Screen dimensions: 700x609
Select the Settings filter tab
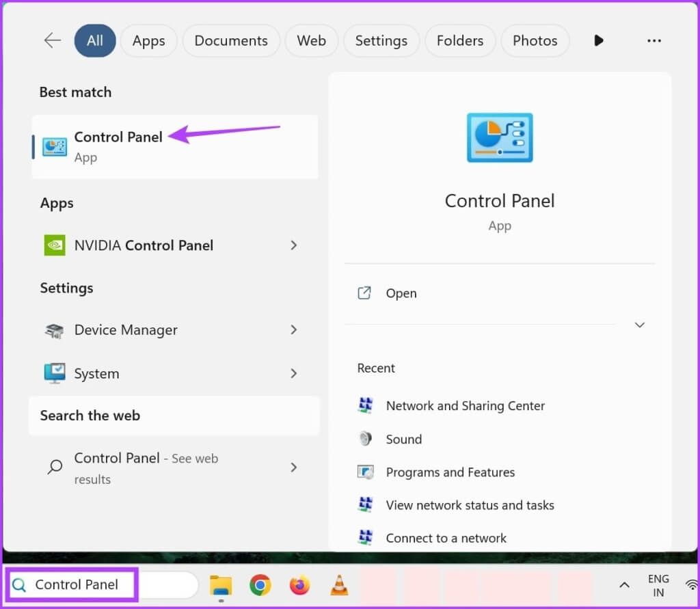381,40
